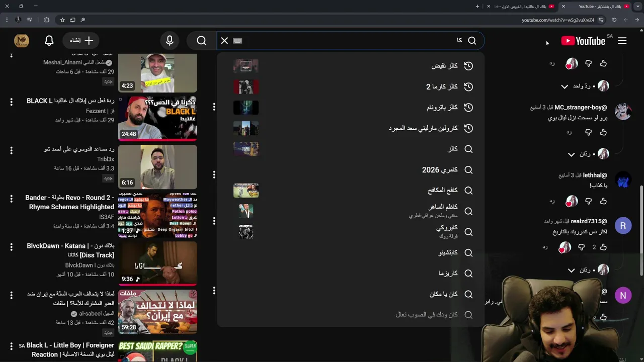
Task: Open the account avatar menu
Action: [x=21, y=41]
